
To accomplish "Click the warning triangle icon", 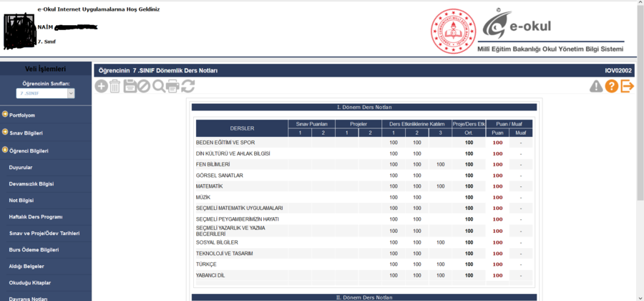I will point(596,86).
